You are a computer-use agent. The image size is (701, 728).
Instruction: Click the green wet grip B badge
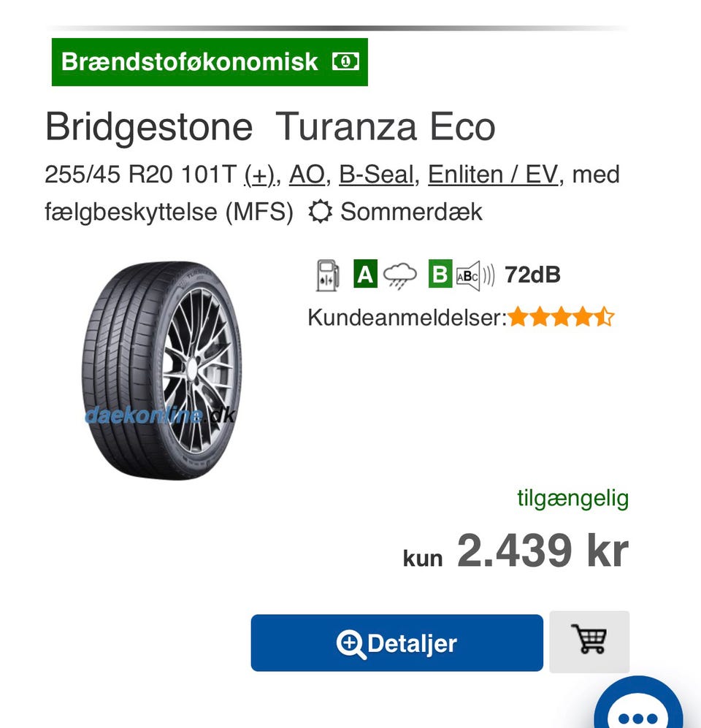pyautogui.click(x=440, y=275)
